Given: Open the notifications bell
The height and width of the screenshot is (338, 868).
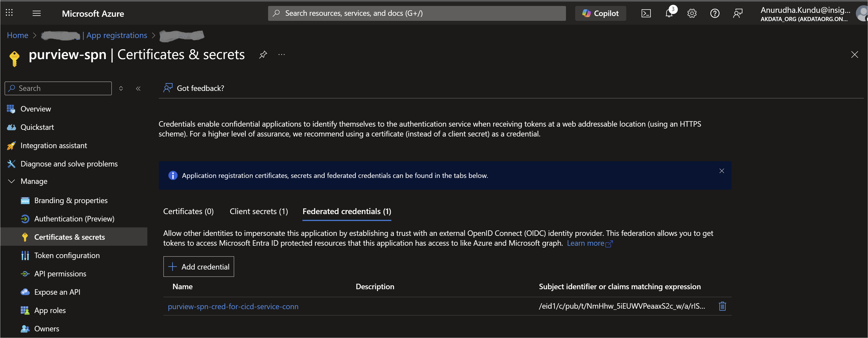Looking at the screenshot, I should click(x=669, y=13).
